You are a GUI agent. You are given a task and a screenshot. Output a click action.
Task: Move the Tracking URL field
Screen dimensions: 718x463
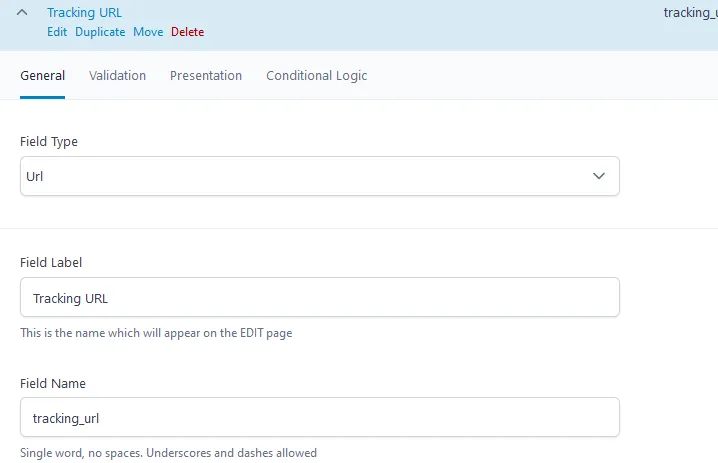click(148, 32)
